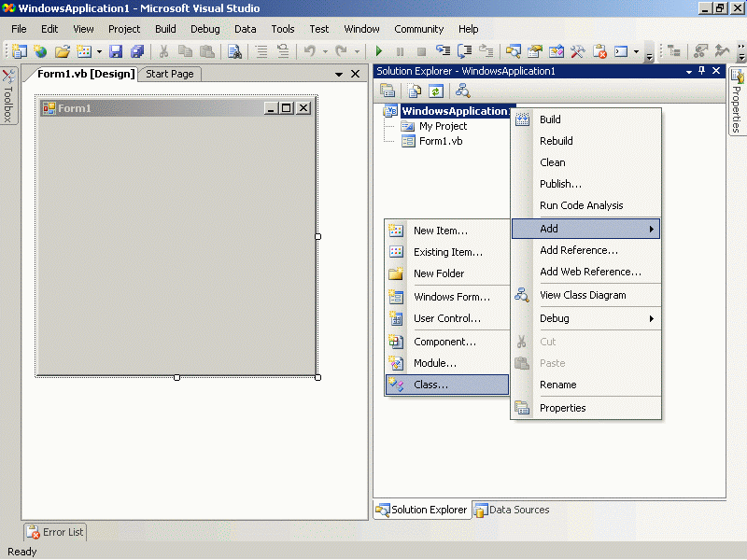Click the View Class Diagram icon in Solution Explorer toolbar

[462, 91]
